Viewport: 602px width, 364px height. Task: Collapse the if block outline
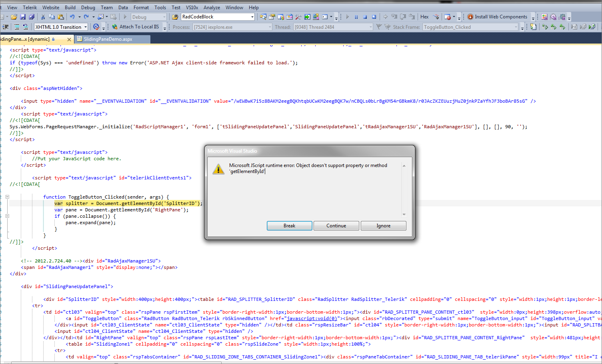coord(7,216)
